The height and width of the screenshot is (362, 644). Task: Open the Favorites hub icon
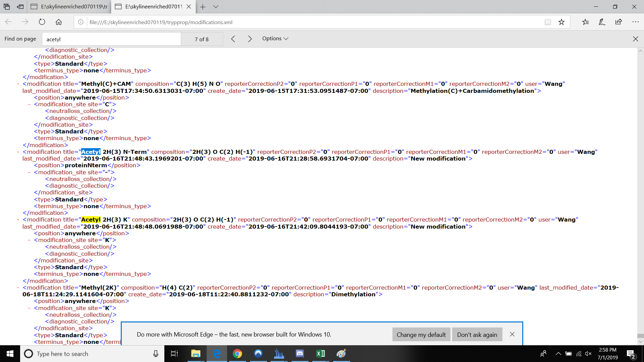[x=585, y=22]
